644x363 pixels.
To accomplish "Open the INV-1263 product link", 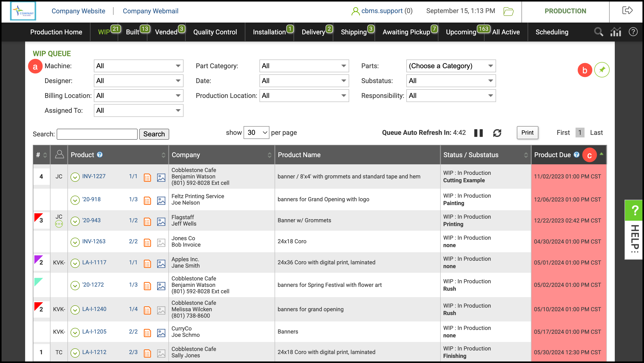I will (x=94, y=241).
